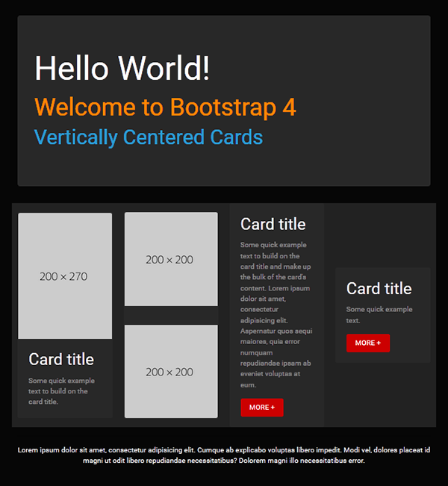Click the paragraph containing 'Aspernatur quos sequi maiores'
Screen dimensions: 448x486
tap(276, 314)
